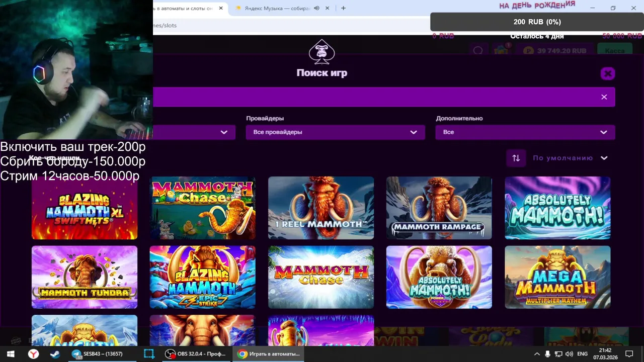The width and height of the screenshot is (644, 362).
Task: Open the taskbar clock and calendar
Action: click(x=605, y=354)
